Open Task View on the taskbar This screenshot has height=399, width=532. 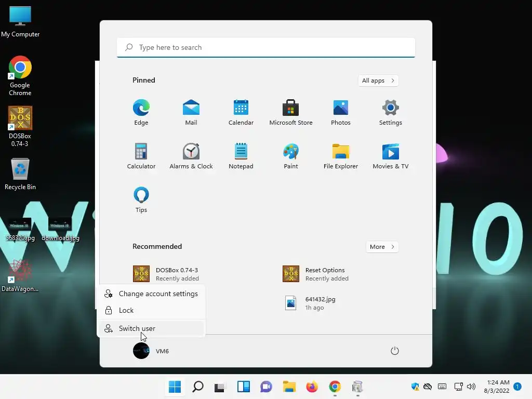coord(220,387)
